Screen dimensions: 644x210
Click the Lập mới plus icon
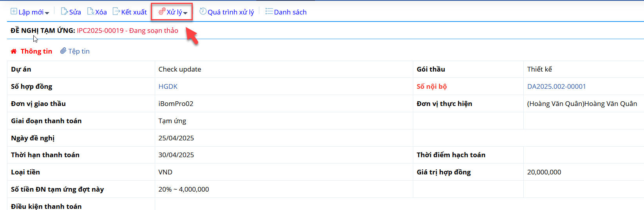tap(14, 11)
